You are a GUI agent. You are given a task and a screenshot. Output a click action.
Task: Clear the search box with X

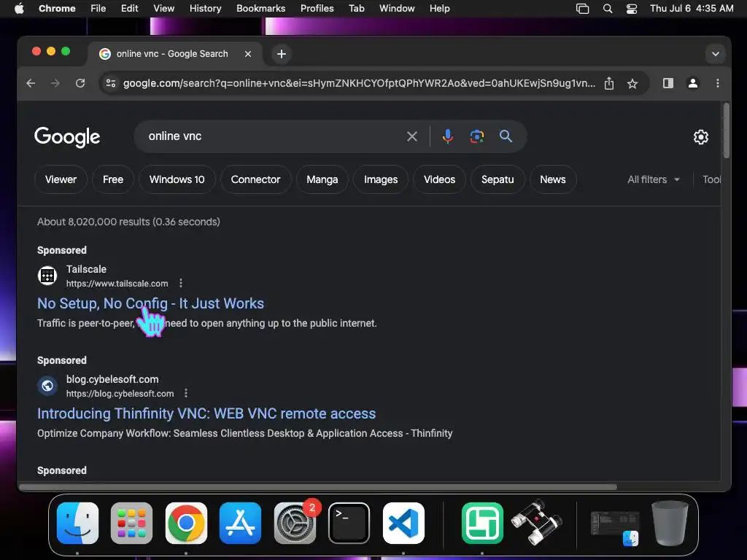pos(412,136)
